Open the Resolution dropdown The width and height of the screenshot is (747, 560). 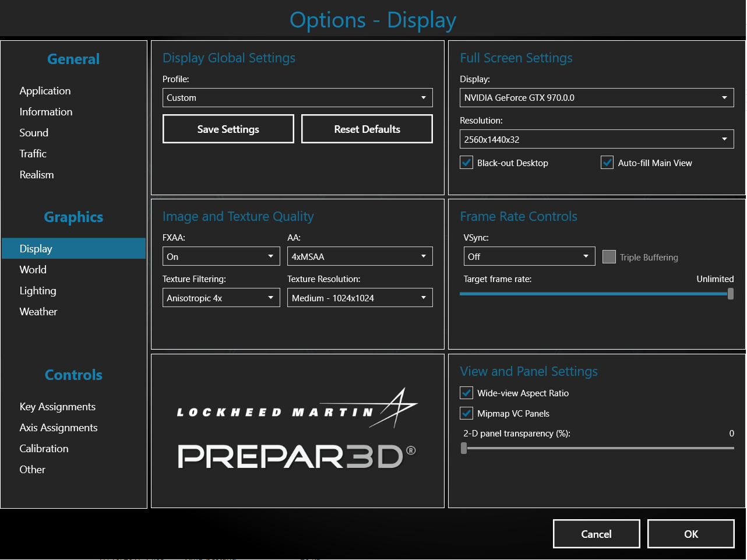(597, 139)
